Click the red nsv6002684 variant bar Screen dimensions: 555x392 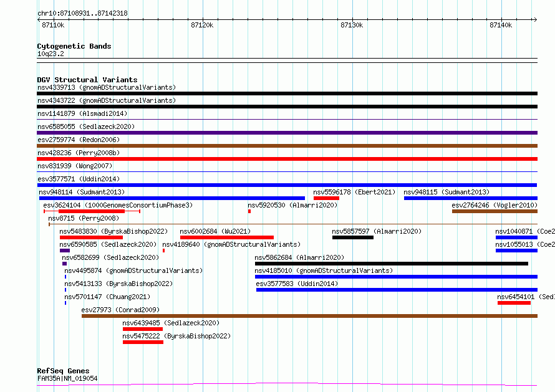pyautogui.click(x=227, y=237)
